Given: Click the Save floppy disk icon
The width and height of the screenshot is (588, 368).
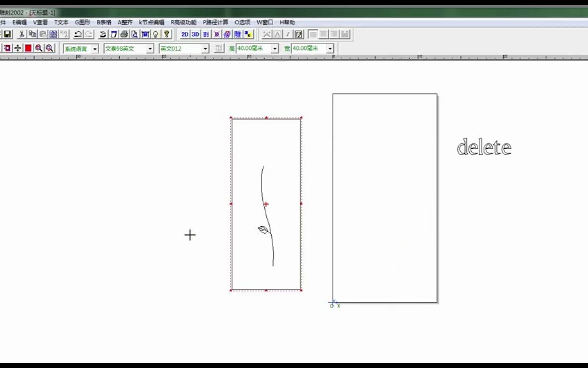Looking at the screenshot, I should (x=7, y=34).
